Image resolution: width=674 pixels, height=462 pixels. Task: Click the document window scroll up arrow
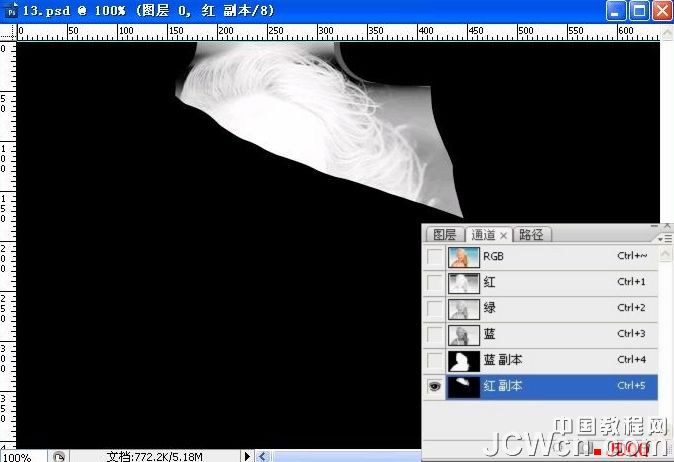click(x=667, y=33)
